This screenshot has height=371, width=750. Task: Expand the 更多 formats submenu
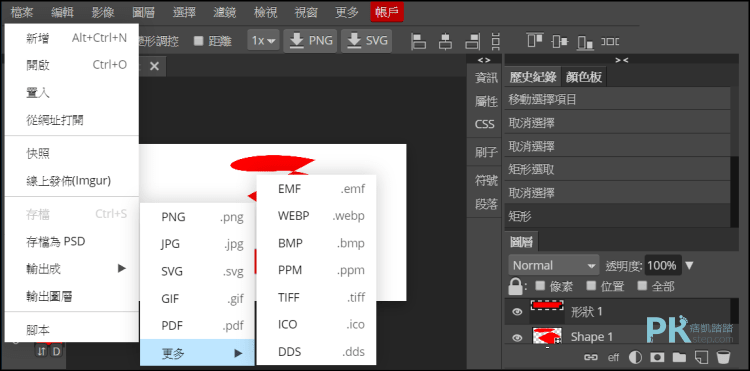coord(197,353)
